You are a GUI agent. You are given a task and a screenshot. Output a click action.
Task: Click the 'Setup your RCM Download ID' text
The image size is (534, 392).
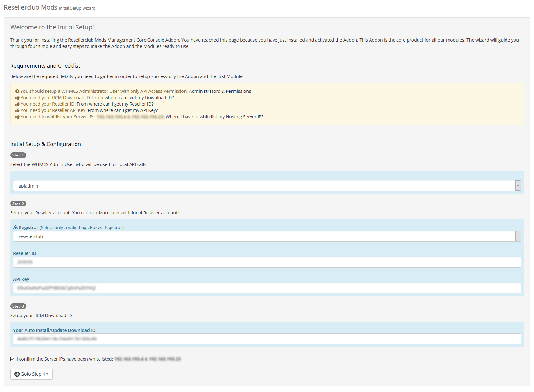point(41,316)
